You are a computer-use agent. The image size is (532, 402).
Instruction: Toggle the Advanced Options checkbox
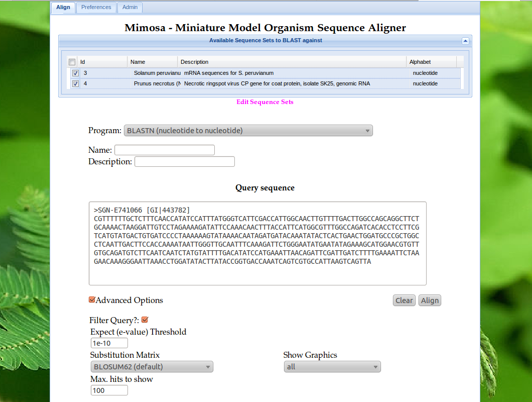tap(91, 299)
